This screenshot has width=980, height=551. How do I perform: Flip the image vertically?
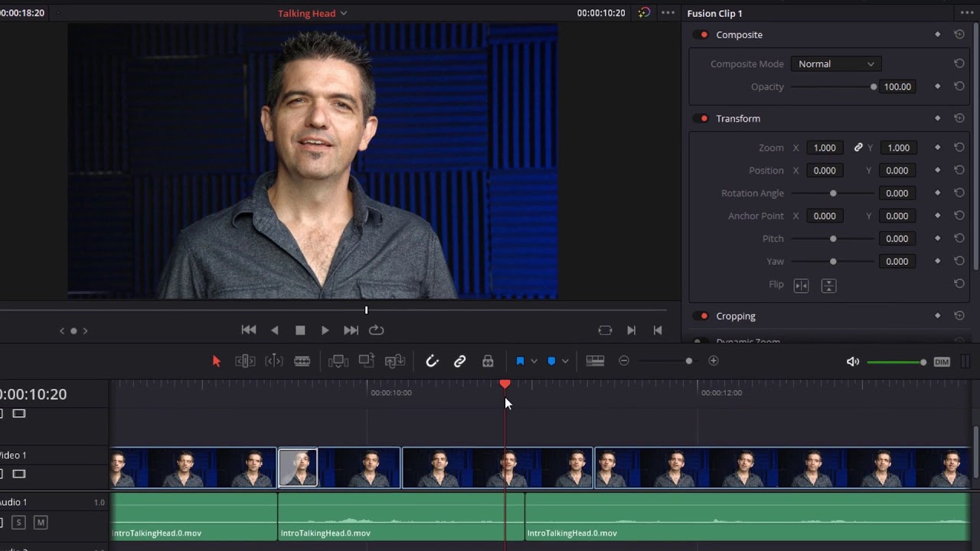(828, 285)
